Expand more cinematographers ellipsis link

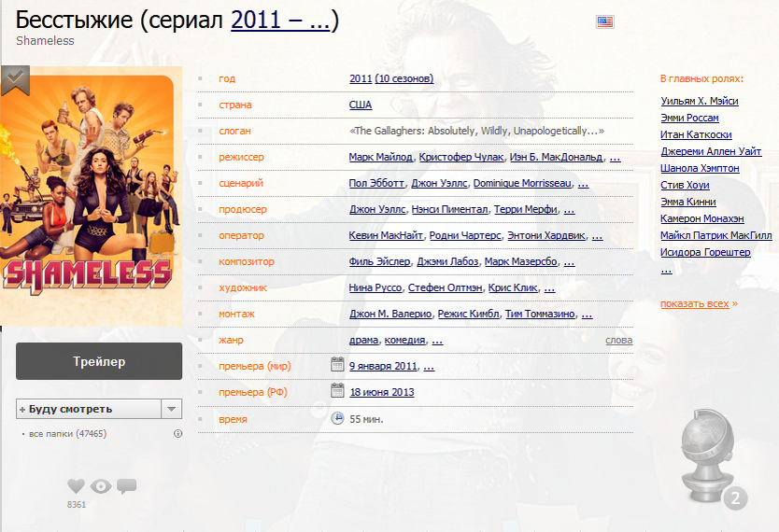point(597,236)
